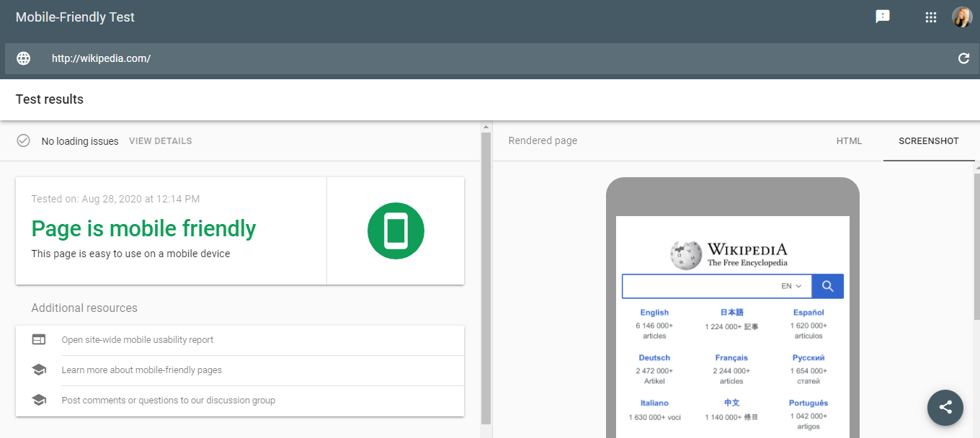Click VIEW DETAILS for loading issues

(160, 141)
